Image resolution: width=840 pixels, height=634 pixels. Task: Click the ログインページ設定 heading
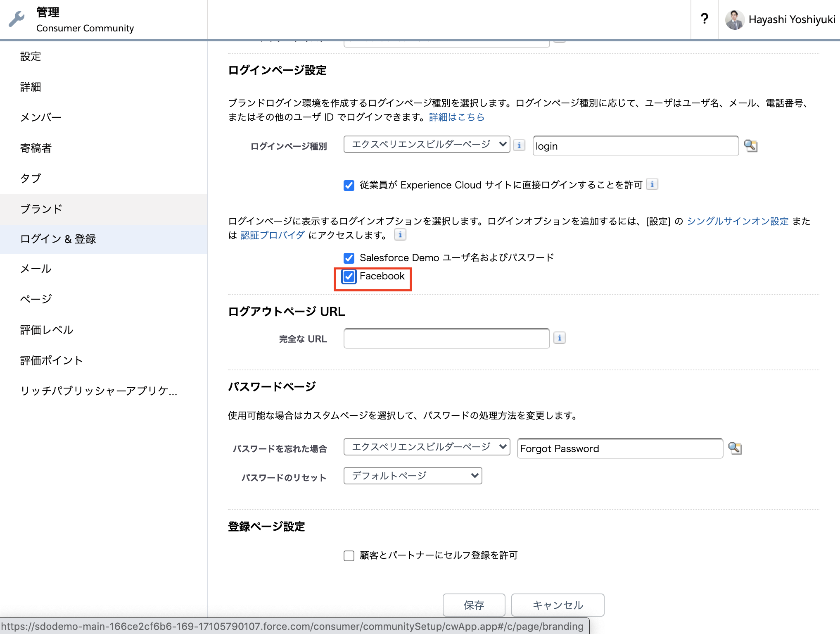click(x=277, y=70)
